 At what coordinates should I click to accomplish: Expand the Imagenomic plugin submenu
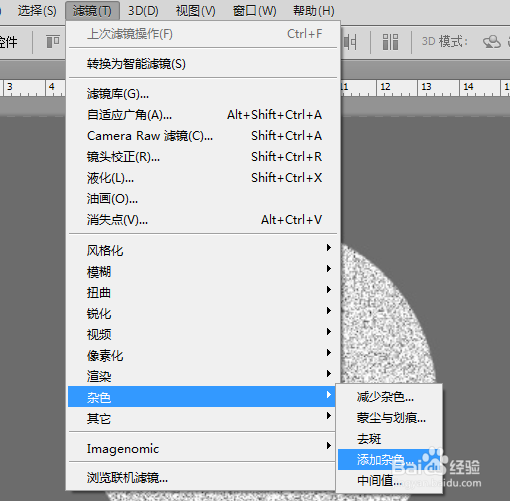tap(202, 448)
